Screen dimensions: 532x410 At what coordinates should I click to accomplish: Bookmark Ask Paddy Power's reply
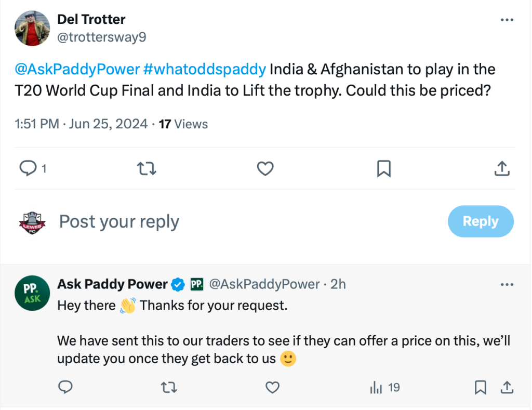[480, 387]
